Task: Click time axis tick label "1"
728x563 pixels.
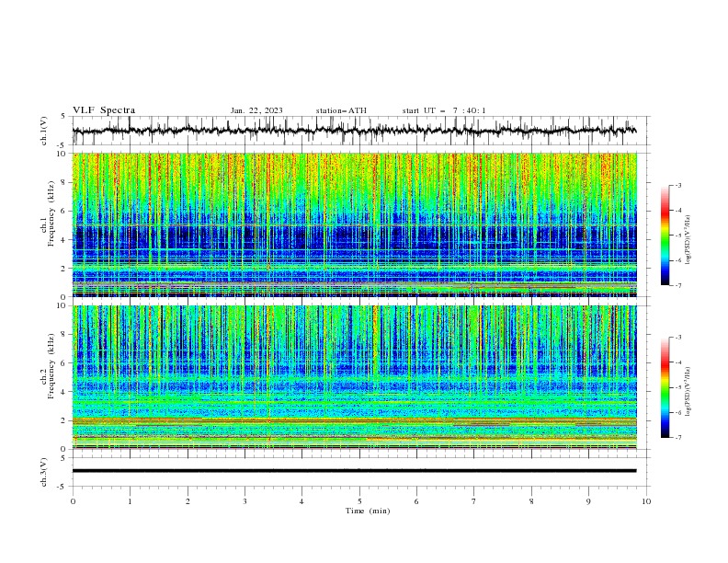Action: 130,501
